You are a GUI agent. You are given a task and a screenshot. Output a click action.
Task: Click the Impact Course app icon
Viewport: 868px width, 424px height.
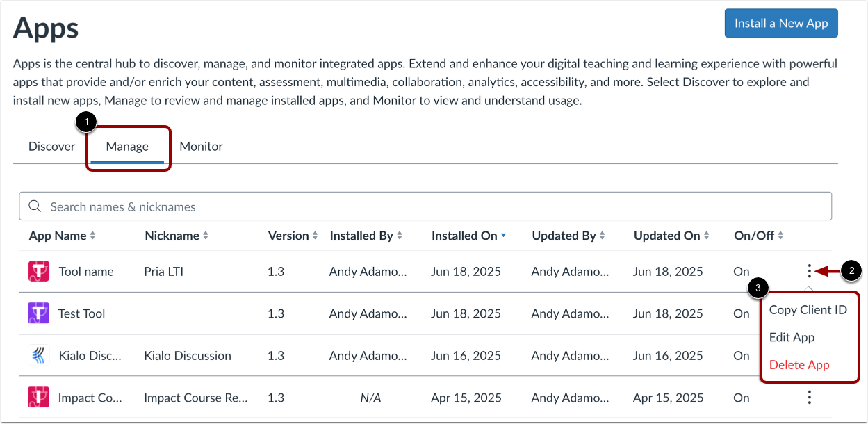pos(38,398)
